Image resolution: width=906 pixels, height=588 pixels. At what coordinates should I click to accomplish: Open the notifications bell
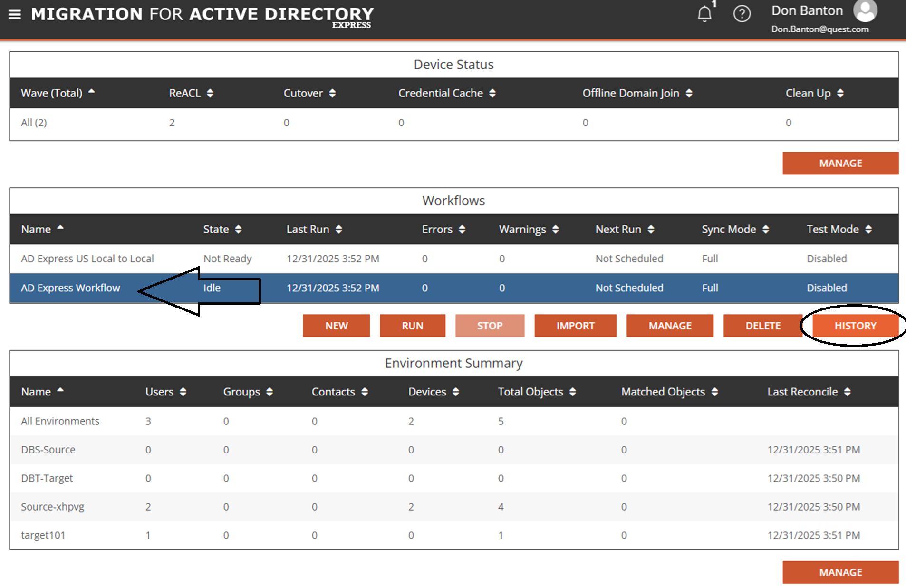704,14
